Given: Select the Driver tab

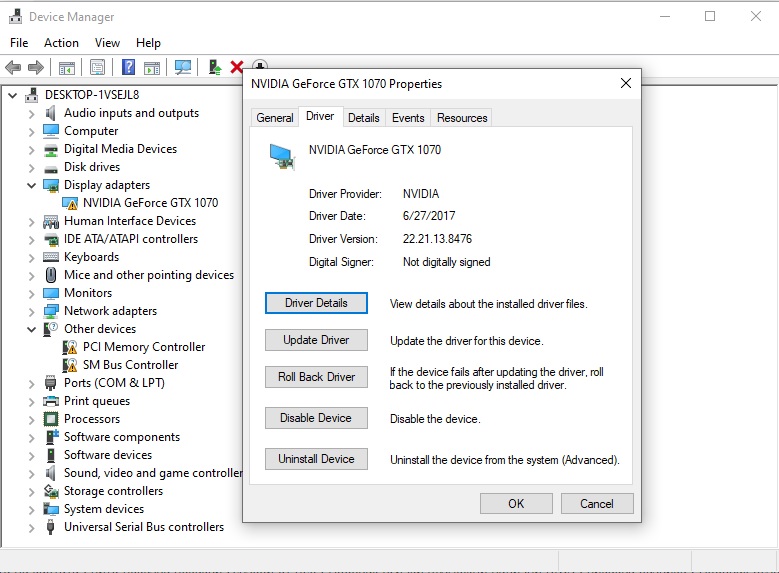Looking at the screenshot, I should coord(320,116).
